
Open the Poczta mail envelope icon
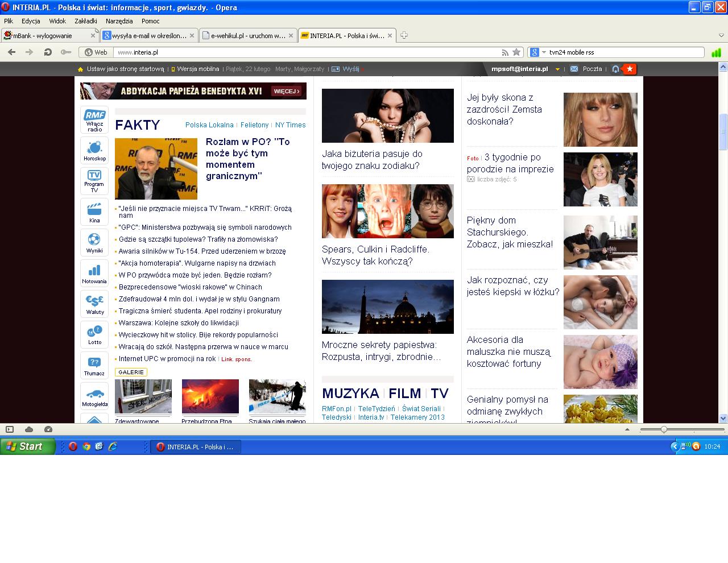pyautogui.click(x=574, y=69)
